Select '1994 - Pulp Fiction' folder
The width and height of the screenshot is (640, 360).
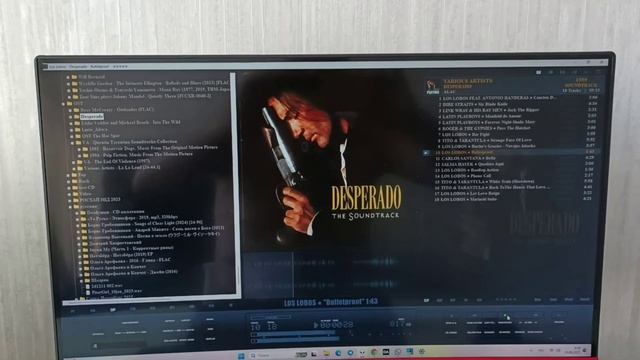[141, 154]
